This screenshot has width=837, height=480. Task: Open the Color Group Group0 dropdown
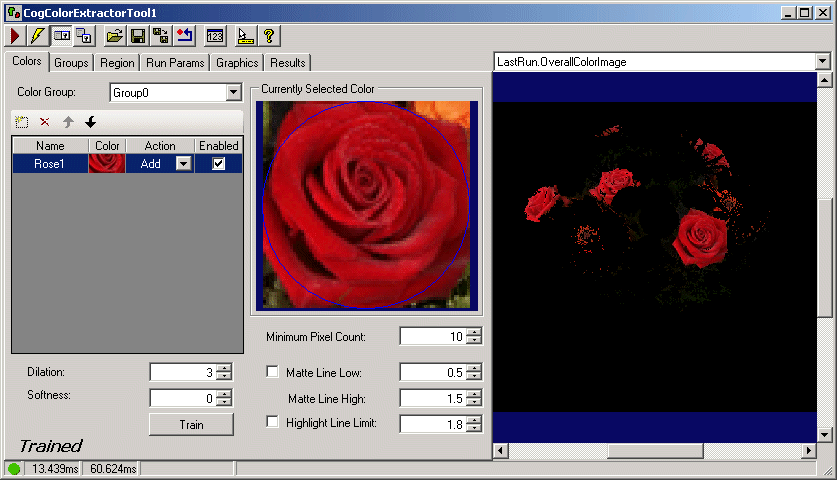[233, 92]
